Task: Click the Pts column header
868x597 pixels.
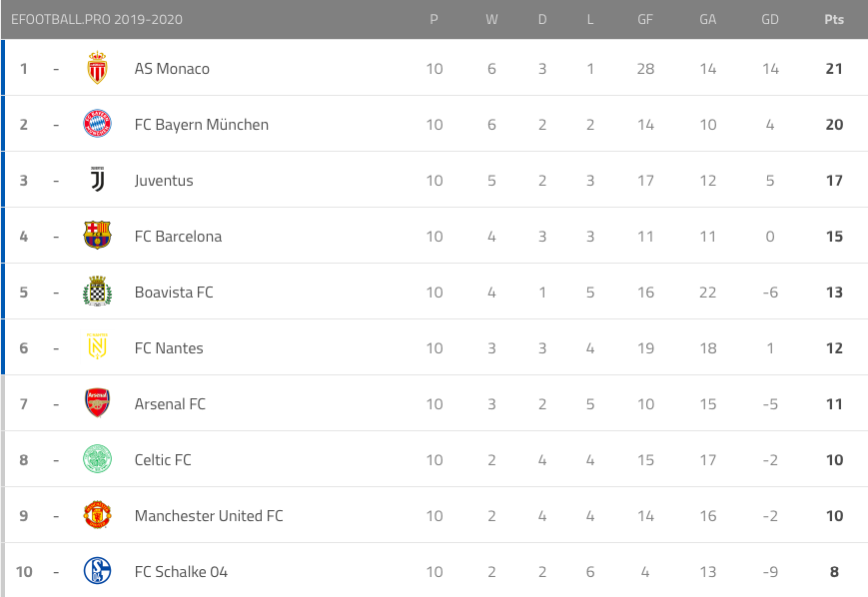Action: coord(834,20)
